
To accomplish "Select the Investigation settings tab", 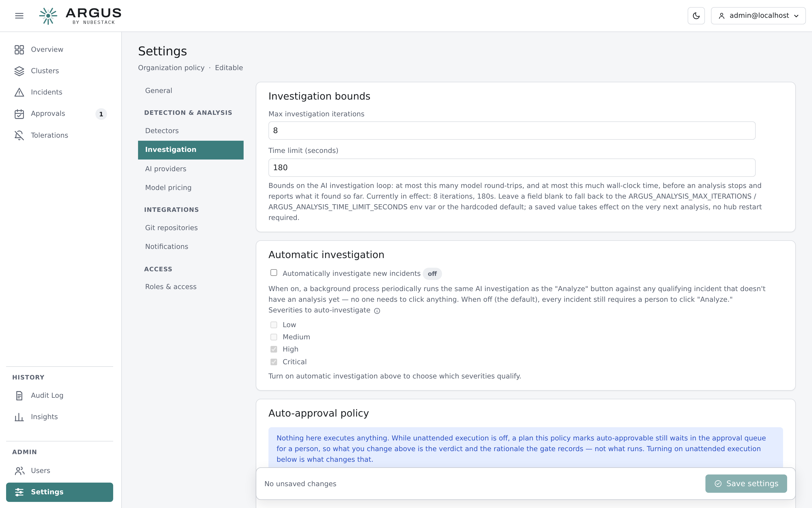I will [x=191, y=150].
